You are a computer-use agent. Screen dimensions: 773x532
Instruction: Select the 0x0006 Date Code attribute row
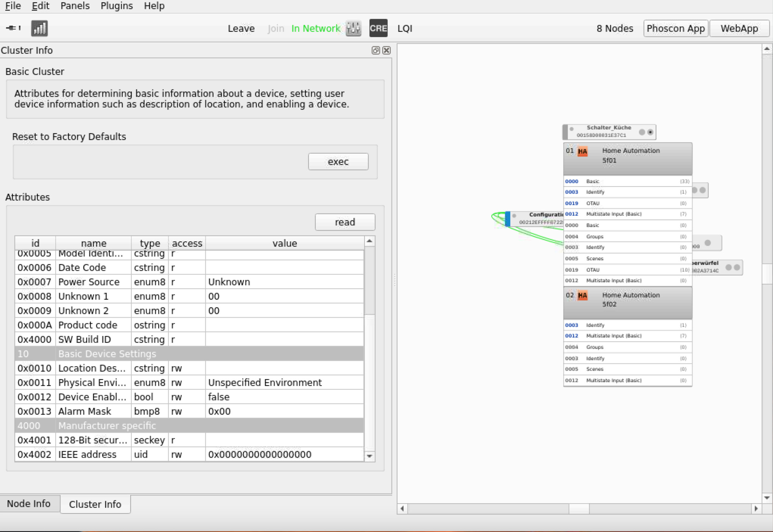pyautogui.click(x=189, y=268)
